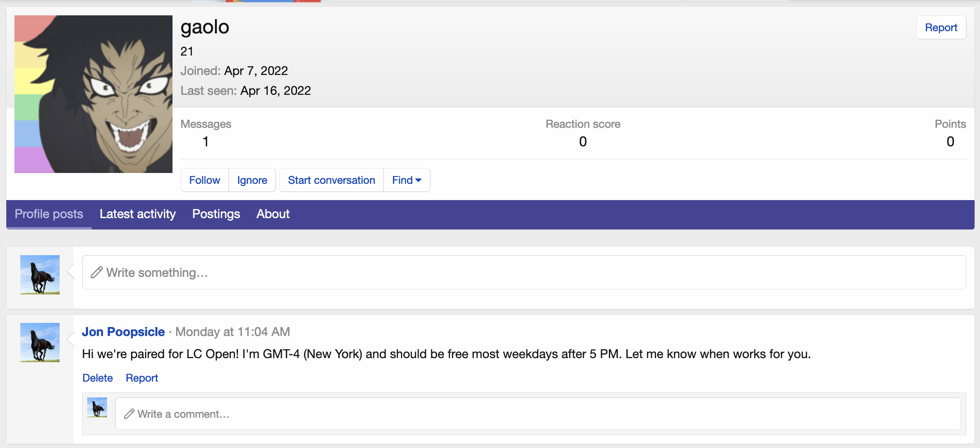Click Jon Poopsicle's horse avatar on post

tap(40, 342)
